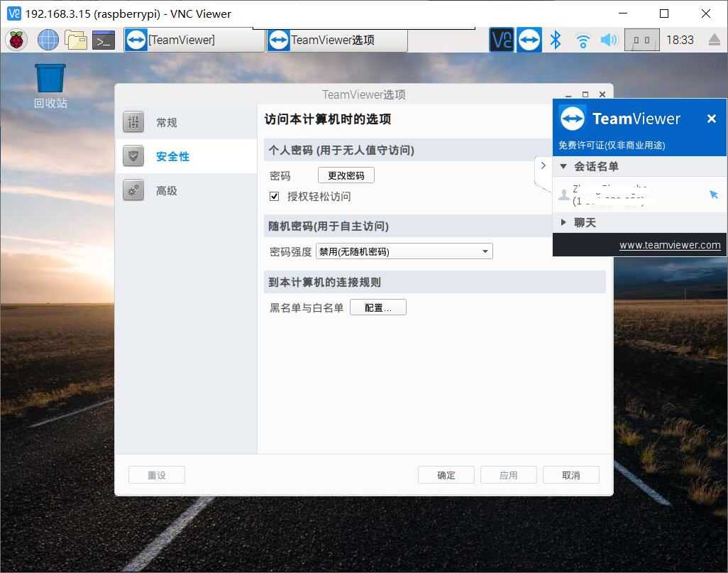Click the 黑名单与白名单 label
This screenshot has height=573, width=728.
click(x=307, y=307)
